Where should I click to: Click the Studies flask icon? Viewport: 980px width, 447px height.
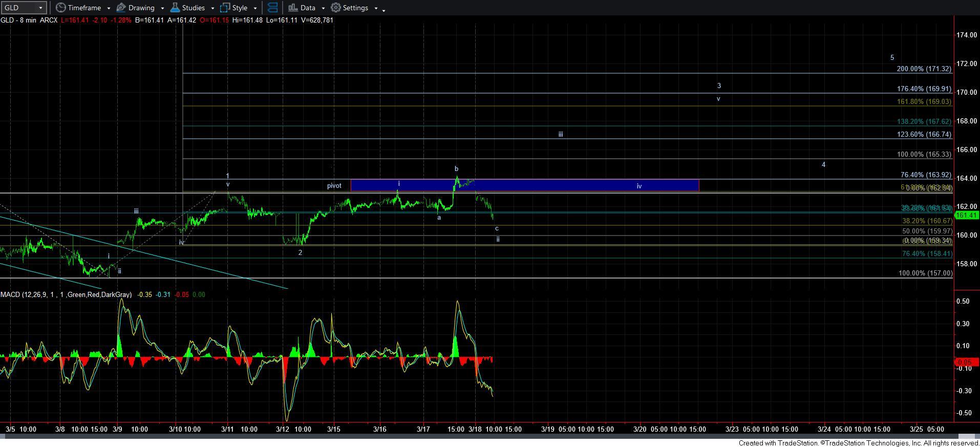[175, 8]
